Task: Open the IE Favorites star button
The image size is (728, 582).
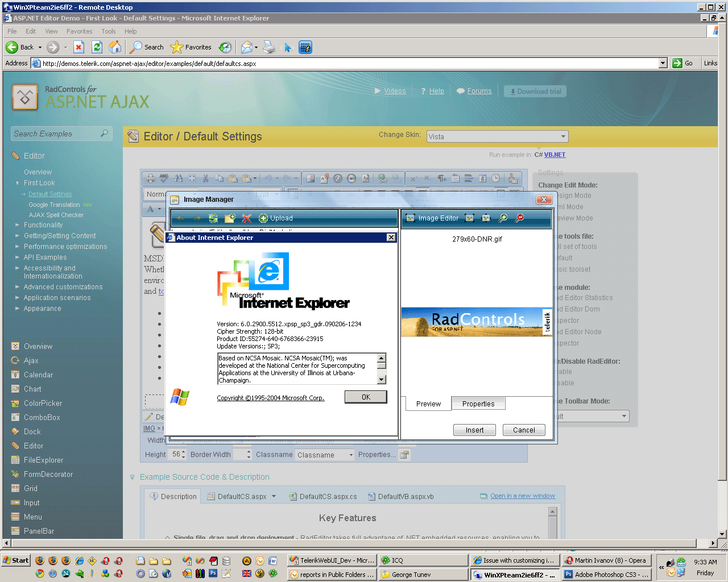Action: pyautogui.click(x=191, y=47)
